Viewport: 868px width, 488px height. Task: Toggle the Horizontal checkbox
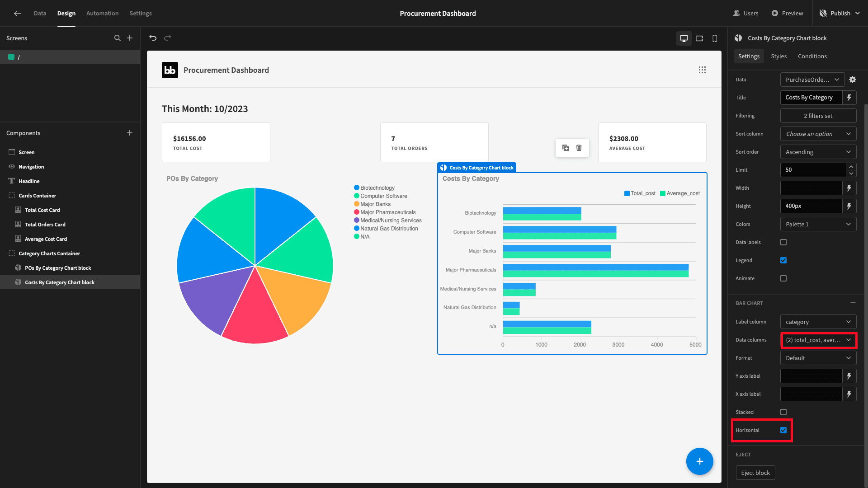783,430
